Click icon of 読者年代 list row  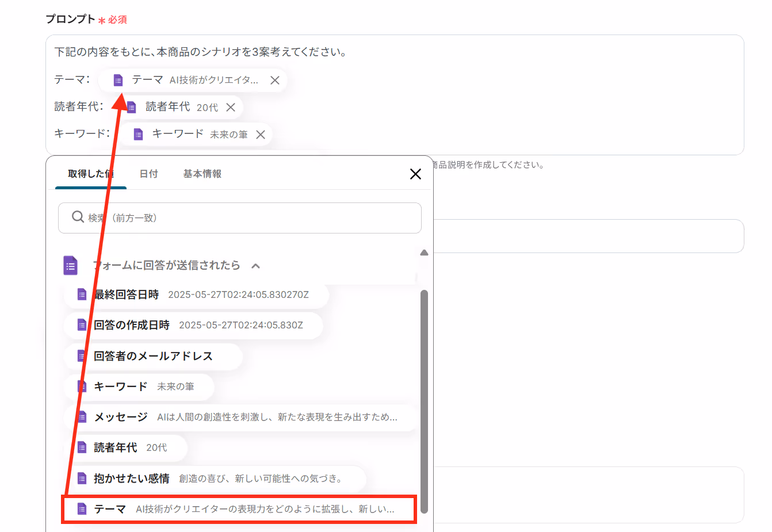click(82, 447)
